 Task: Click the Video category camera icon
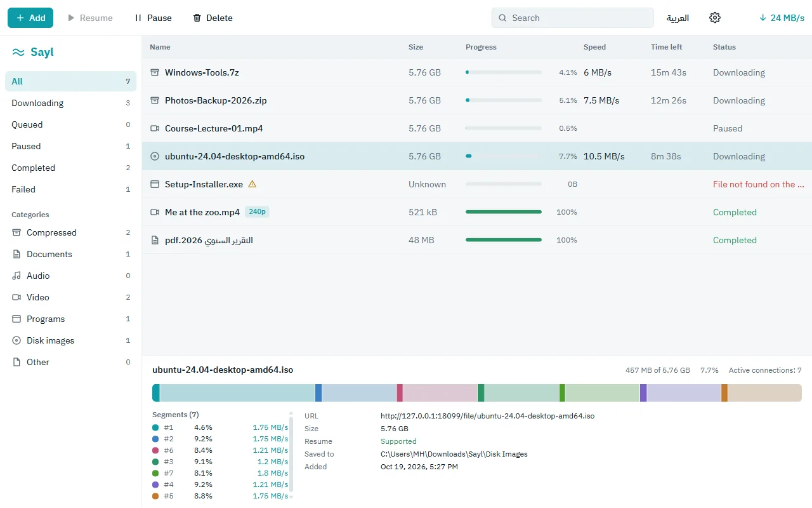click(x=16, y=297)
